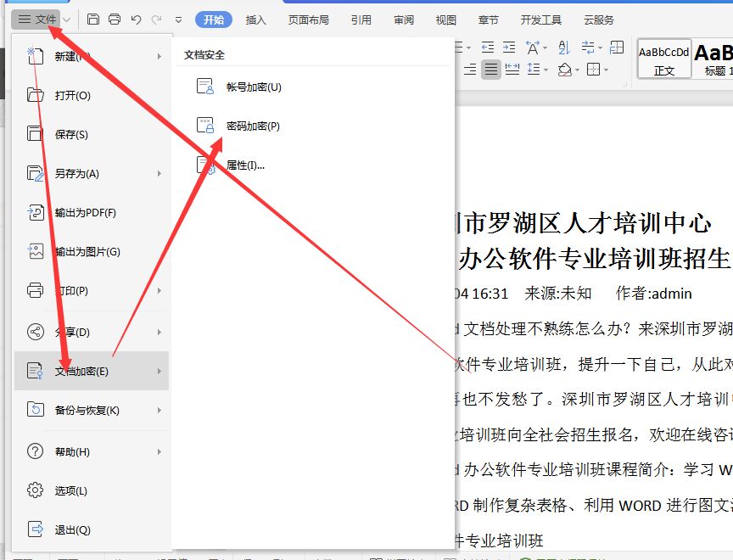Click Export to PDF 输出为PDF(F)
The height and width of the screenshot is (560, 733).
pos(85,213)
